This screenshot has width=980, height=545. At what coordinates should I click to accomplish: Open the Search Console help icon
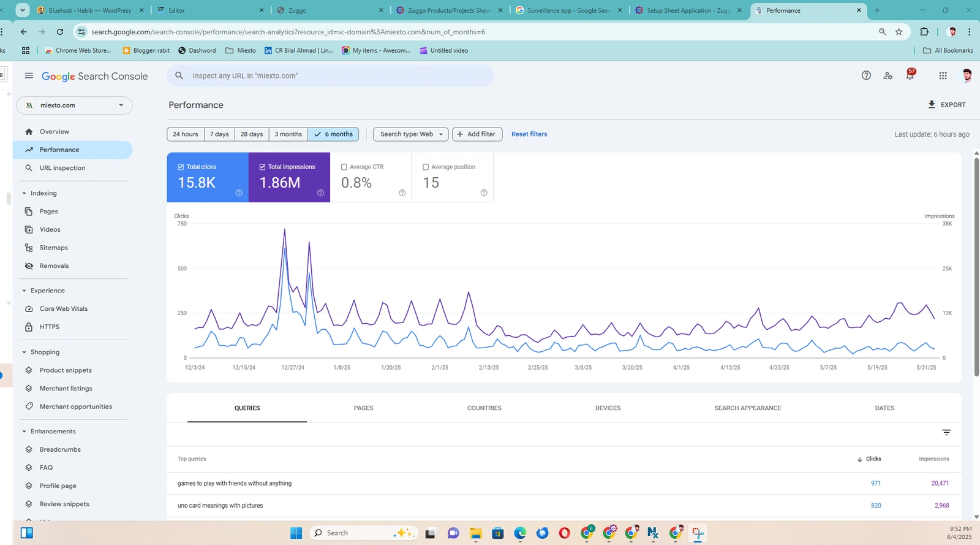tap(866, 75)
